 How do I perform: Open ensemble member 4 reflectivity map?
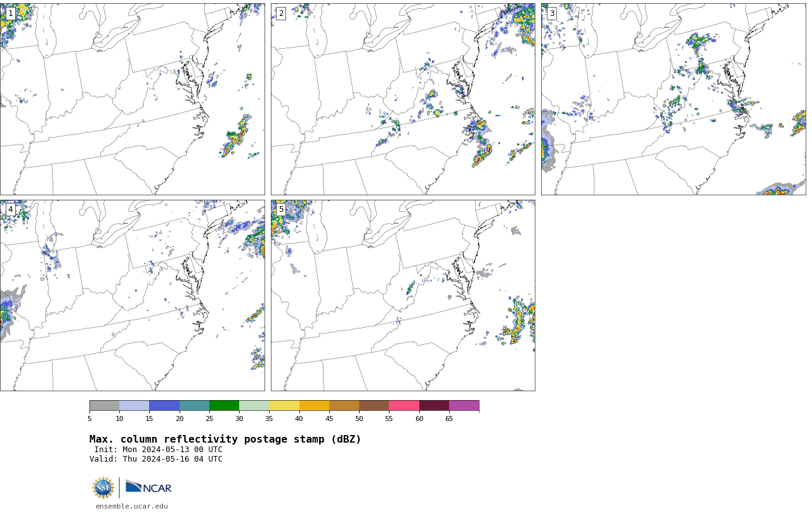point(132,295)
